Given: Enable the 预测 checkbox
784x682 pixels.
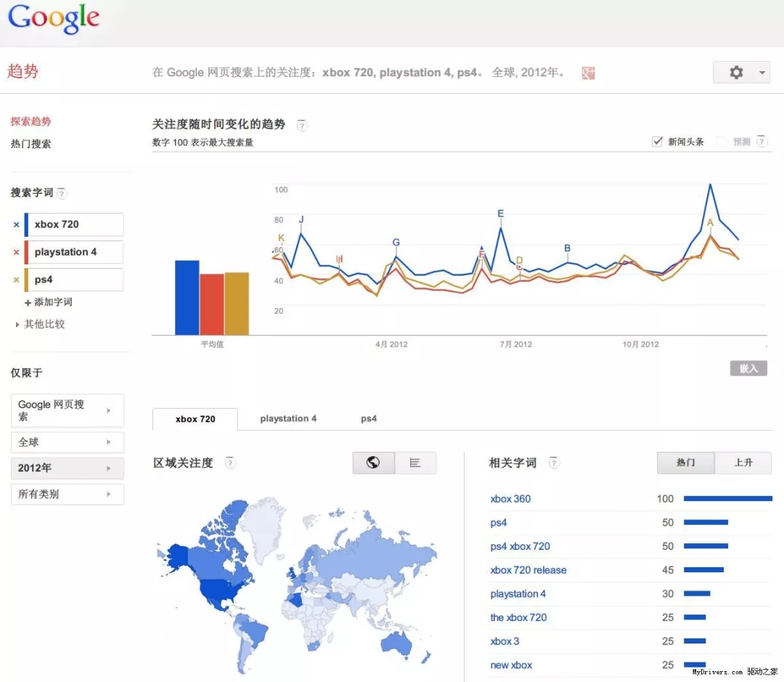Looking at the screenshot, I should click(x=720, y=141).
